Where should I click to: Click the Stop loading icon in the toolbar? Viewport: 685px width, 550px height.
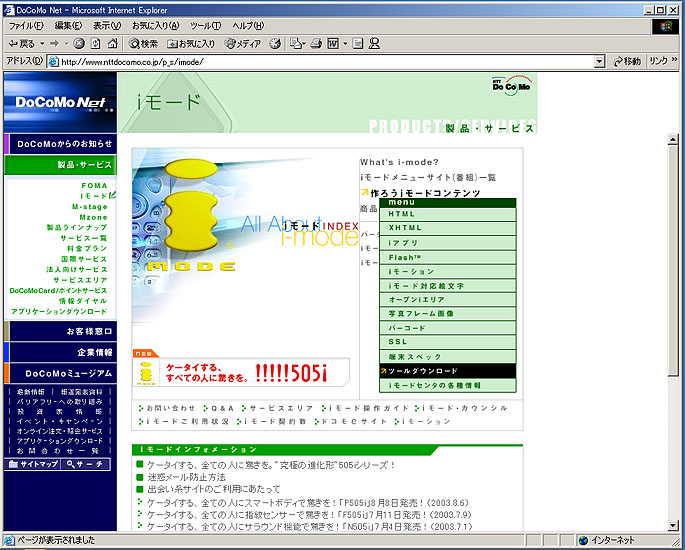pos(80,44)
